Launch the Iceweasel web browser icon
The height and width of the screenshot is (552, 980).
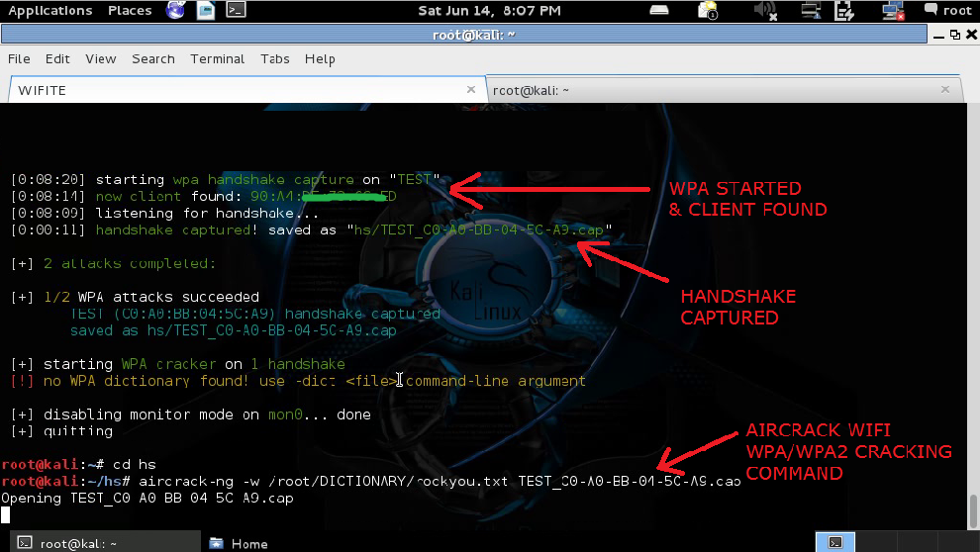[x=175, y=10]
